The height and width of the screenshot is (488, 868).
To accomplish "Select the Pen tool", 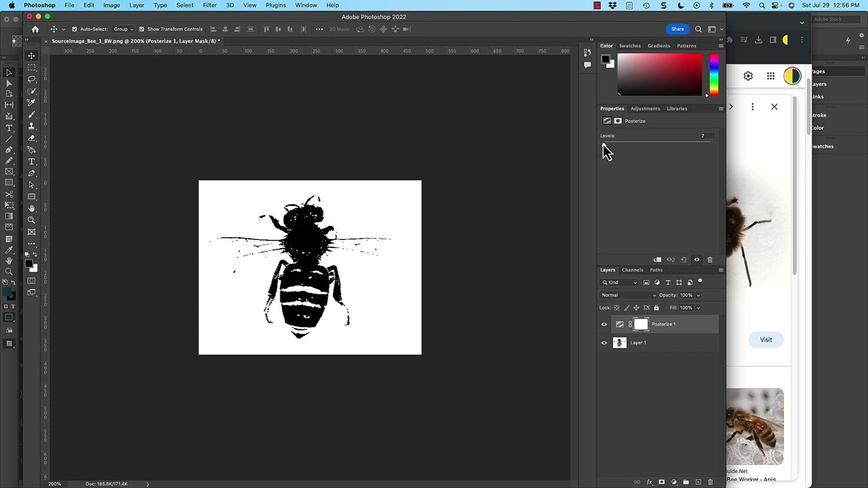I will tap(31, 174).
